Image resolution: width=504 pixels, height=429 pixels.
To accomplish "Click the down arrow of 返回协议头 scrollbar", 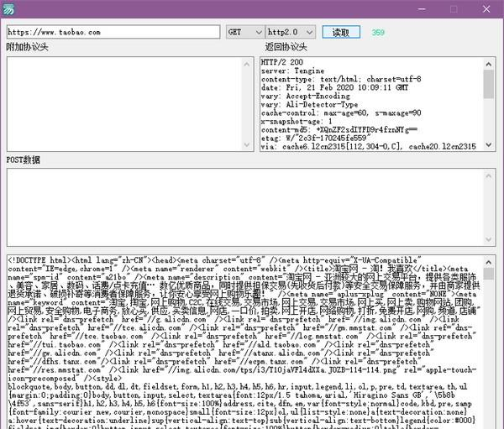I will pos(489,145).
